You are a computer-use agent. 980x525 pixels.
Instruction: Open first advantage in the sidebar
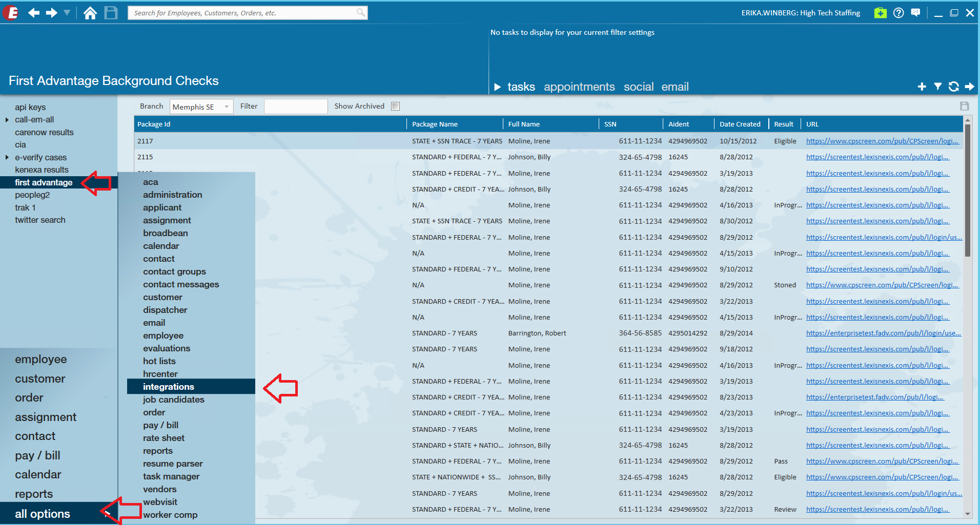coord(44,182)
